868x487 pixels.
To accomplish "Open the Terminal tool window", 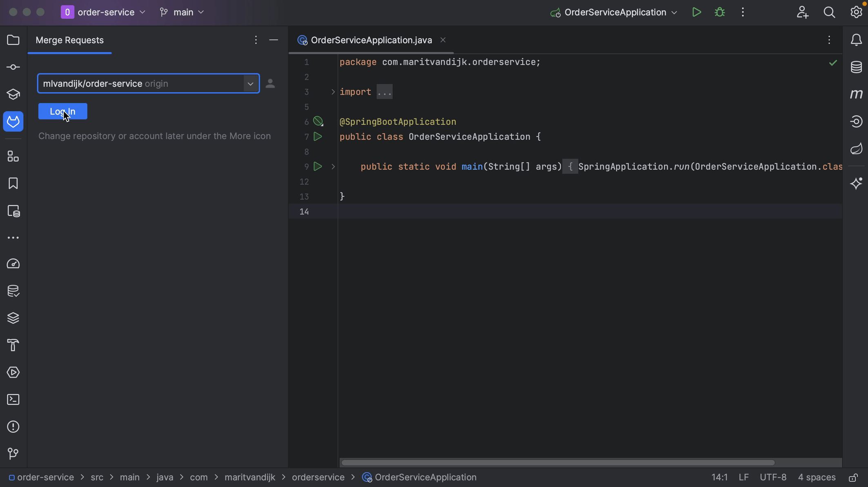I will [x=13, y=400].
